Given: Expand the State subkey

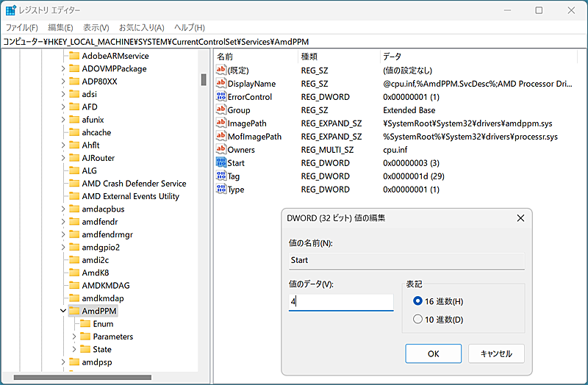Looking at the screenshot, I should coord(74,349).
